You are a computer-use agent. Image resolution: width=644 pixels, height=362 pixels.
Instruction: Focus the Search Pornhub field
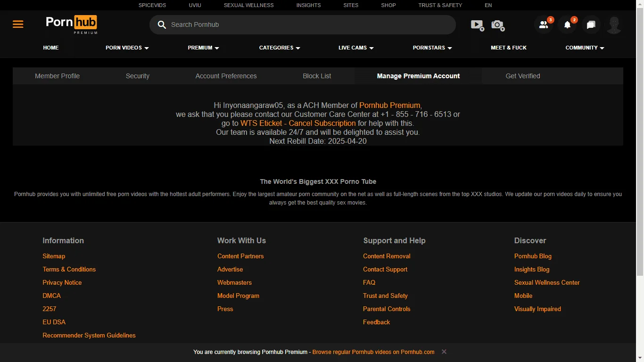tap(303, 25)
